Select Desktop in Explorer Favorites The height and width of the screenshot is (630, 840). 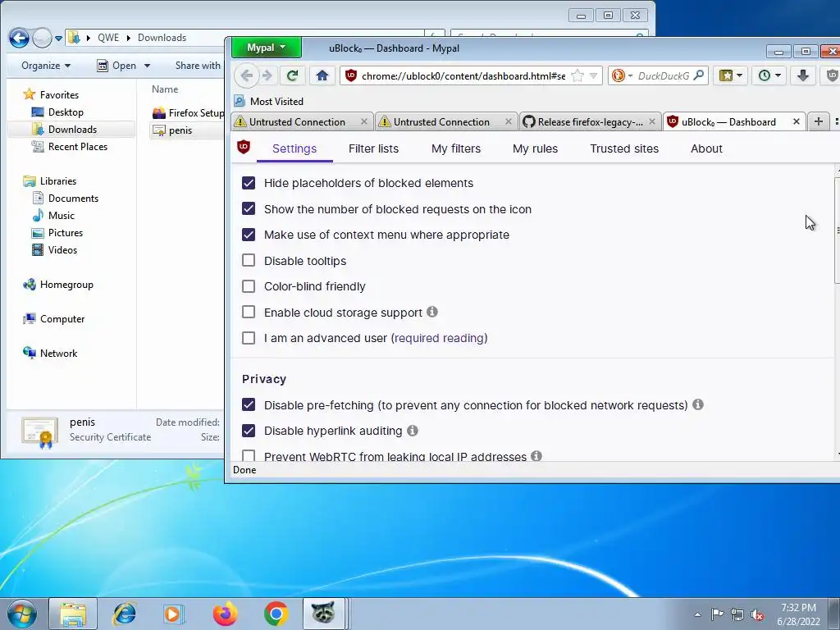tap(66, 112)
